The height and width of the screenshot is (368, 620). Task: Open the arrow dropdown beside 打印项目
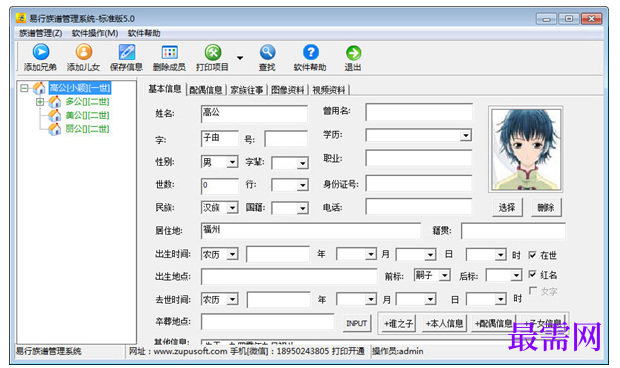coord(240,58)
